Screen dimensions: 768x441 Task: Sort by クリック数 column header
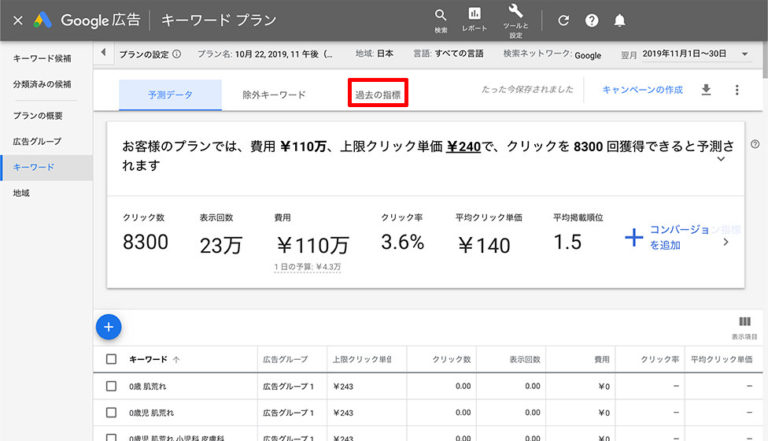click(x=451, y=359)
